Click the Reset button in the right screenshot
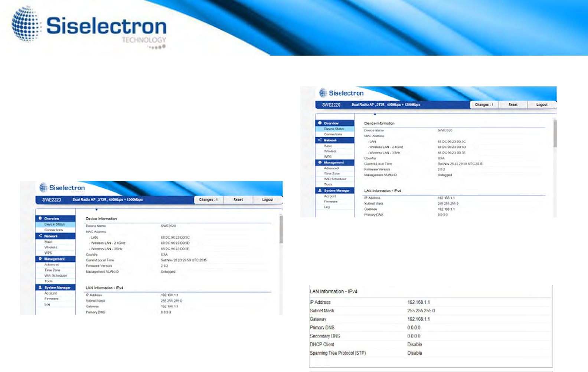 click(x=513, y=105)
